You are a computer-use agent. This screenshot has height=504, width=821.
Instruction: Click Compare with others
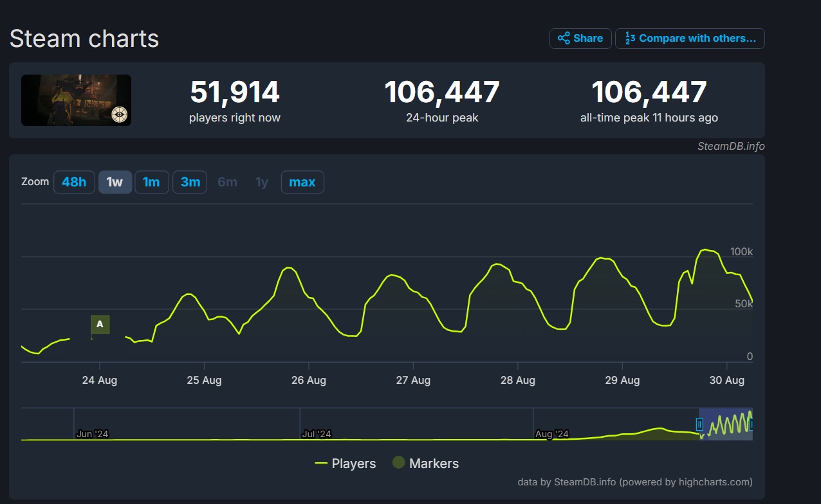tap(690, 38)
